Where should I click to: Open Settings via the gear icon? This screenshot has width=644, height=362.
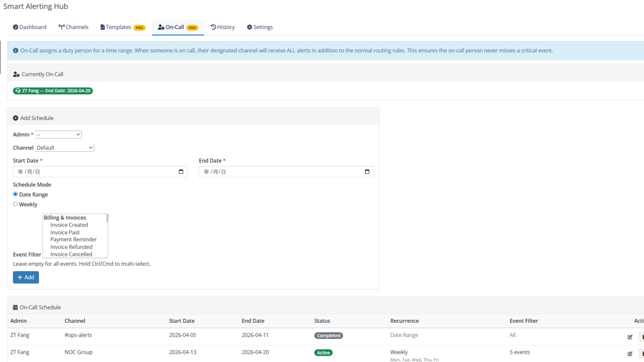(x=249, y=27)
